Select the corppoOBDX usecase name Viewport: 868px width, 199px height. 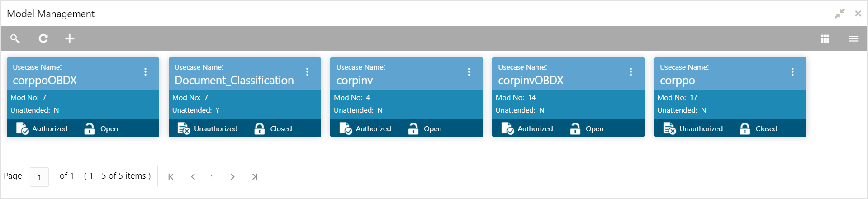tap(45, 81)
